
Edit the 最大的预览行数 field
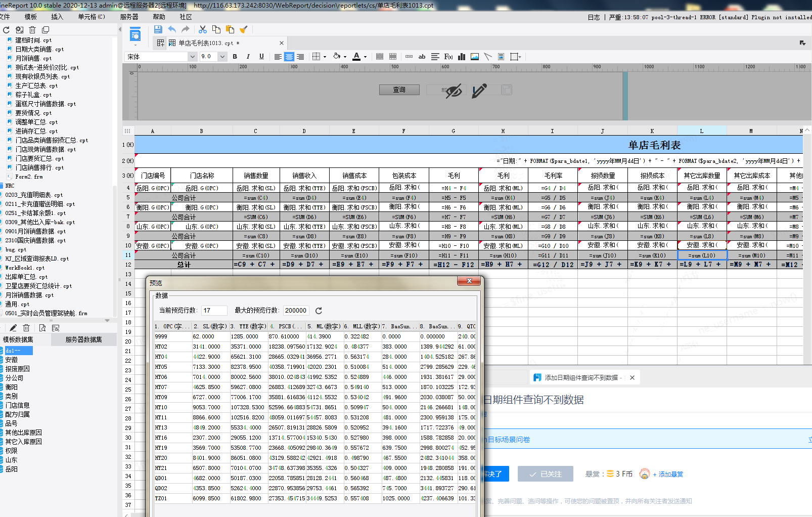[296, 310]
